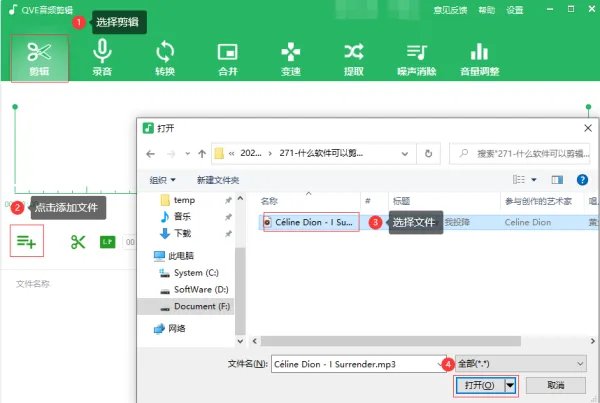The height and width of the screenshot is (403, 600).
Task: Unpin the temp folder pin icon
Action: click(228, 200)
